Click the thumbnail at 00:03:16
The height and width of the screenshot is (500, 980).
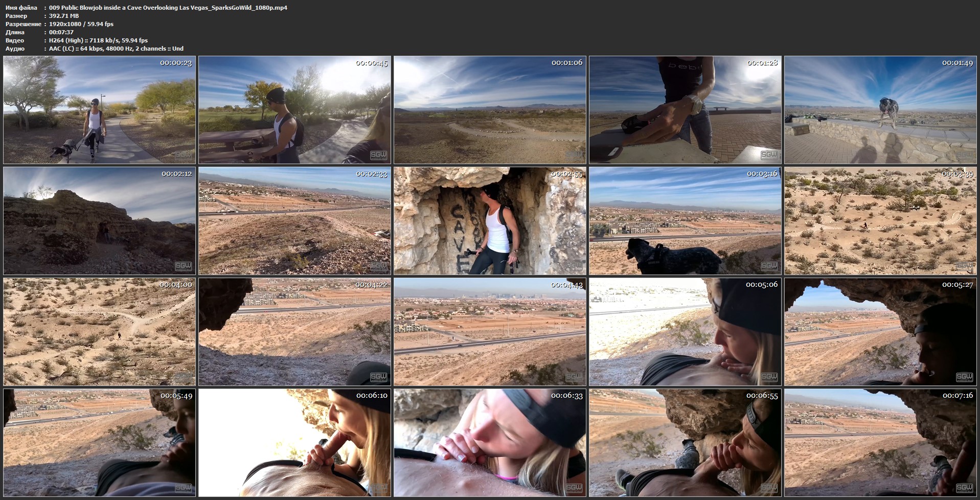[685, 221]
